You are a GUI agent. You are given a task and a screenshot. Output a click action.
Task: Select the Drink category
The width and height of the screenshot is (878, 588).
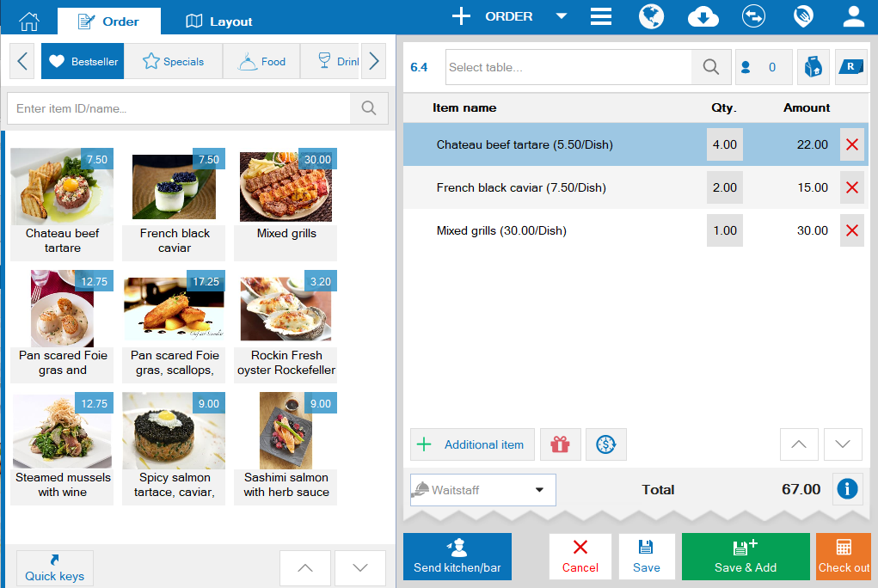click(331, 61)
